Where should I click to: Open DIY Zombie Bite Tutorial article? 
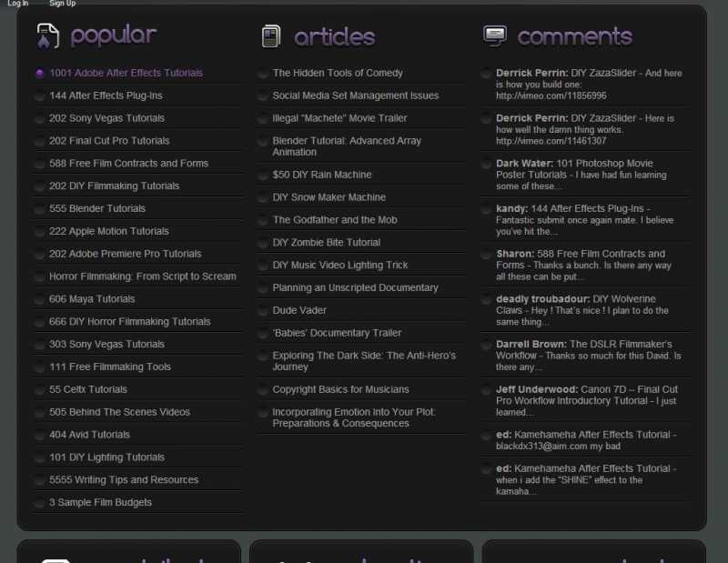[x=327, y=243]
